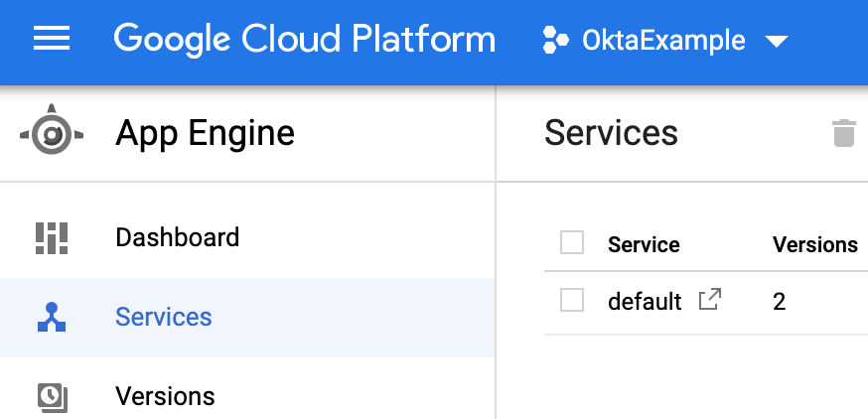The height and width of the screenshot is (419, 868).
Task: Click the Google Cloud Platform title
Action: pyautogui.click(x=304, y=40)
